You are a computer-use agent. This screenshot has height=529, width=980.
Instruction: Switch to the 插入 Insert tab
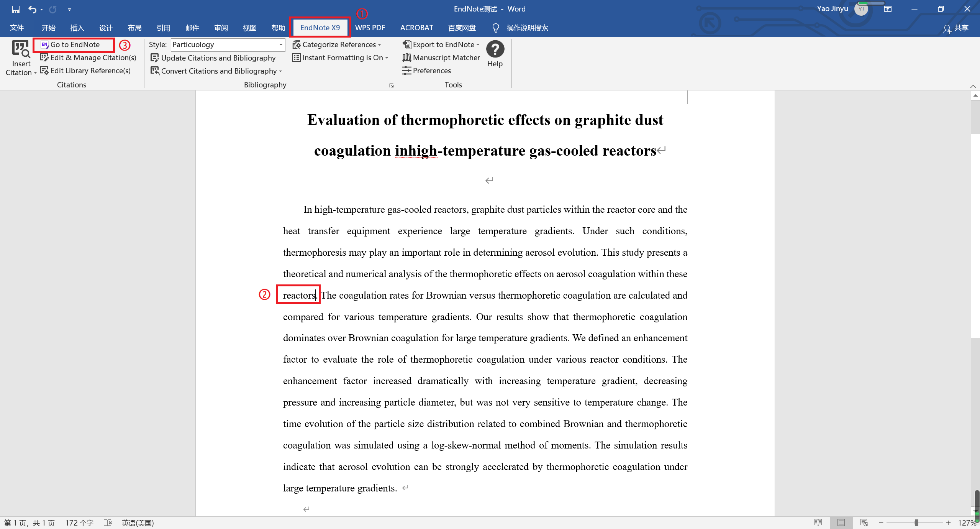click(x=77, y=28)
